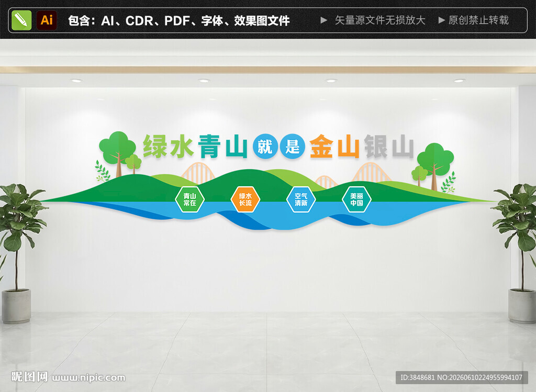This screenshot has width=536, height=392.
Task: Click the blue 空气清新 hexagon badge
Action: [301, 199]
